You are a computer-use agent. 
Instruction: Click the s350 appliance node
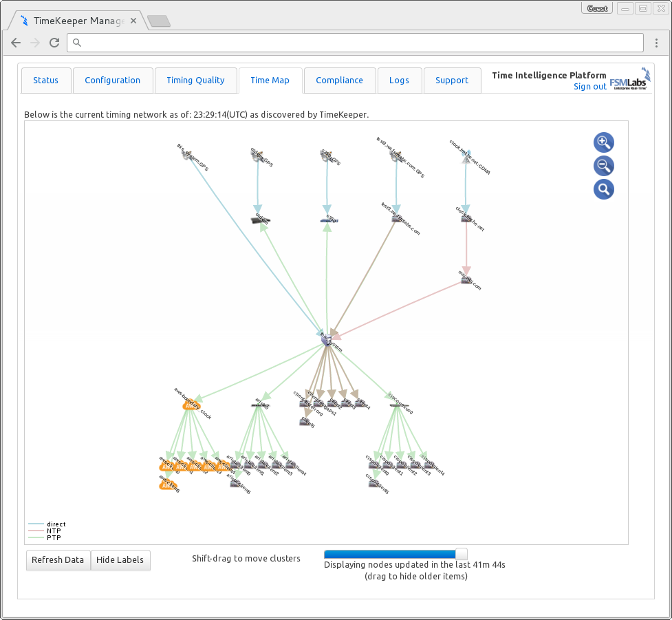[329, 220]
